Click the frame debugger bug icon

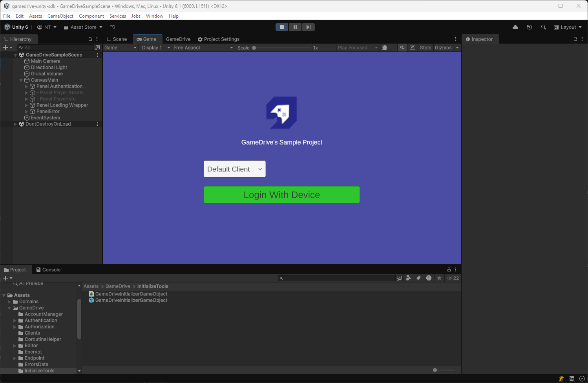point(385,48)
